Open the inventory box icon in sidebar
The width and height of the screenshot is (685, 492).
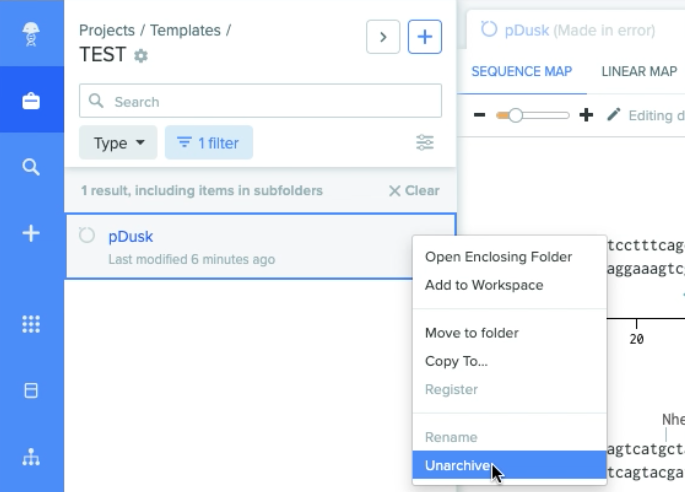(31, 390)
